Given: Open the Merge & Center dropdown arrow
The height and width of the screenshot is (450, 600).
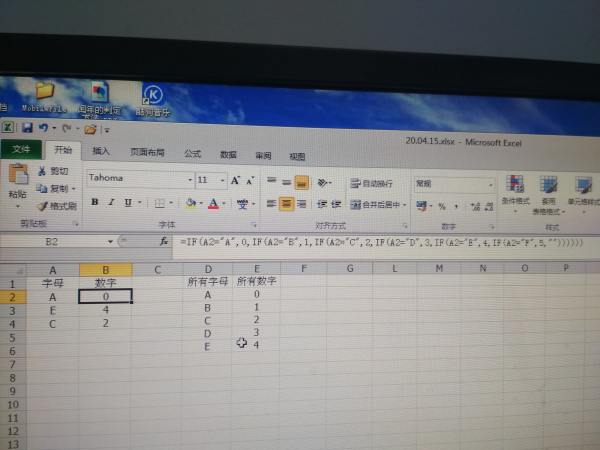Looking at the screenshot, I should [x=404, y=205].
